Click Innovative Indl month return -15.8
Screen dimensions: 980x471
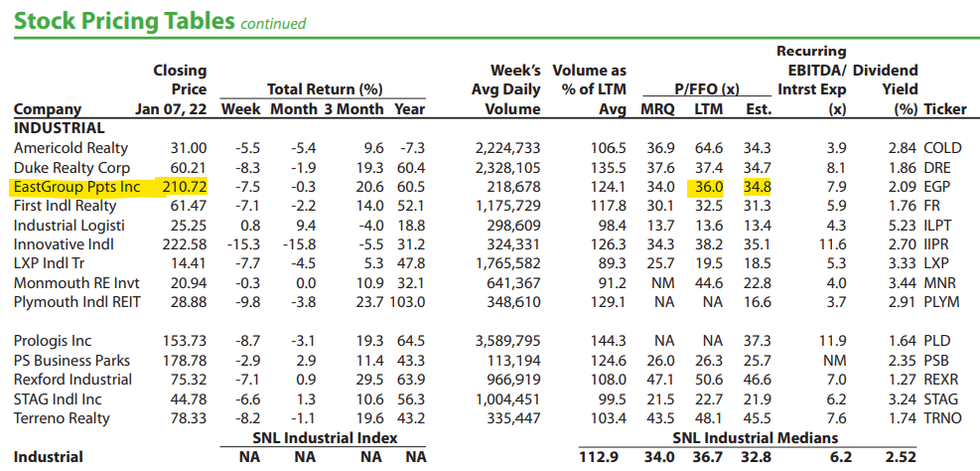298,243
